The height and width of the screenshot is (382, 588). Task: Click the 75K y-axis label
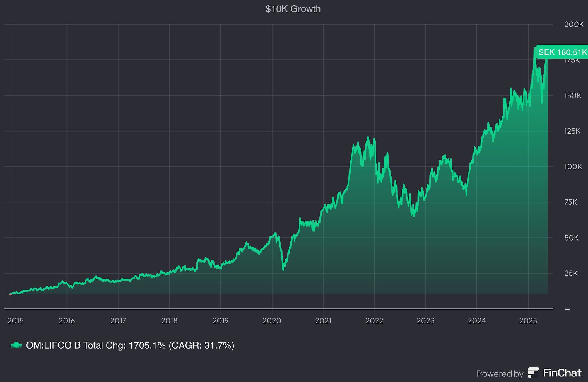tap(570, 202)
